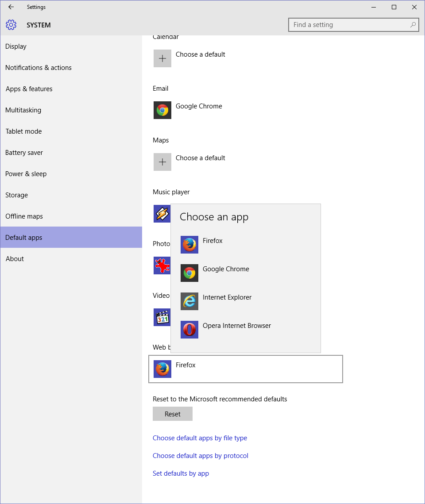Open the Email default app Google Chrome
The height and width of the screenshot is (504, 425).
tap(199, 106)
